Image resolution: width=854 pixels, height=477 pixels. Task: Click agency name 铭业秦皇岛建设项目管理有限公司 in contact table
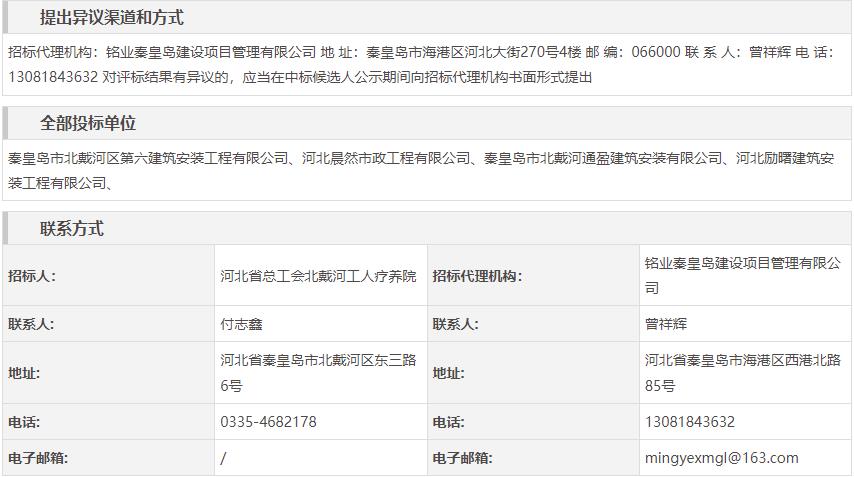[742, 275]
